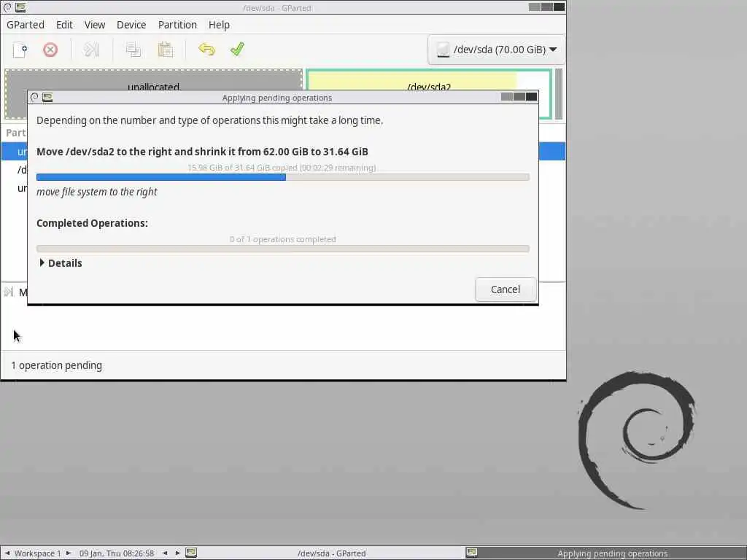
Task: Open the Help menu
Action: pyautogui.click(x=219, y=25)
